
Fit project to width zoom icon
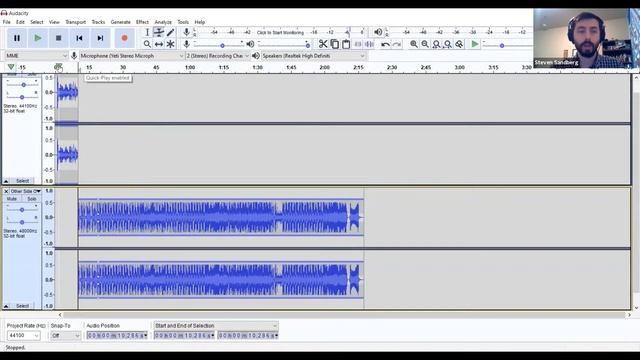(448, 44)
